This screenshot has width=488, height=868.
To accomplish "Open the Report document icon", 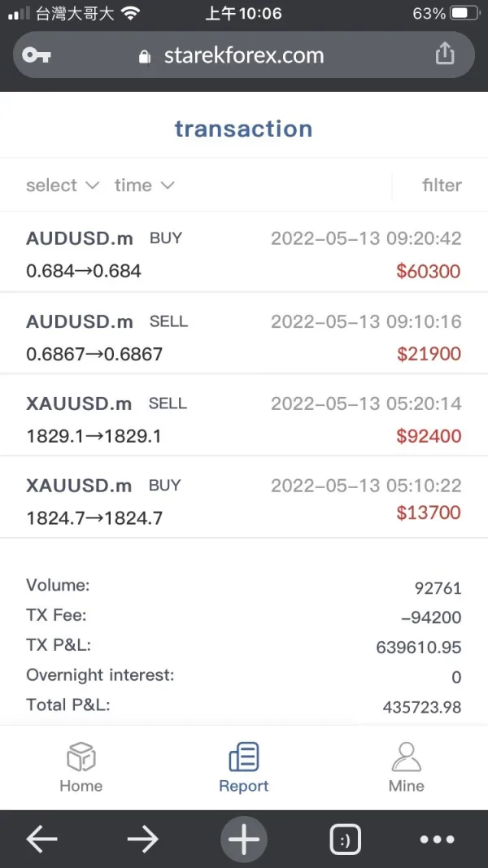I will point(244,757).
